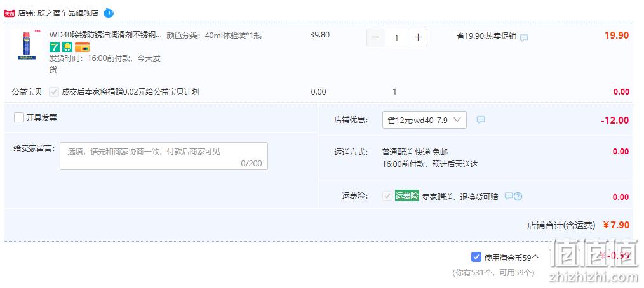Open Wangwang chat icon beside store name
Image resolution: width=644 pixels, height=288 pixels.
[109, 13]
